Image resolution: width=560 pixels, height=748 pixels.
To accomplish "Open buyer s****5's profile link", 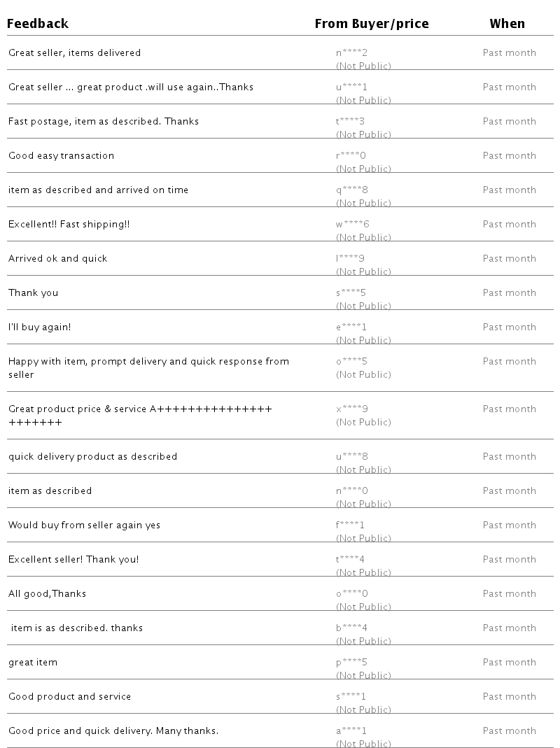I will (351, 293).
